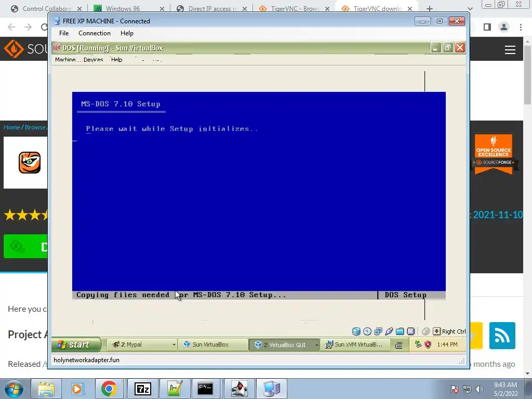Screen dimensions: 532x399
Task: Open SourceForge hamburger menu
Action: pyautogui.click(x=510, y=50)
